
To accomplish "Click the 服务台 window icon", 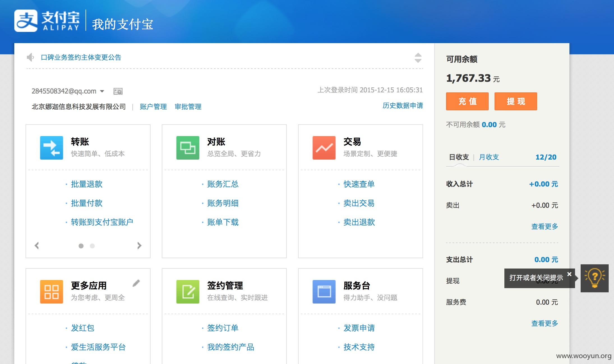I will click(x=324, y=292).
